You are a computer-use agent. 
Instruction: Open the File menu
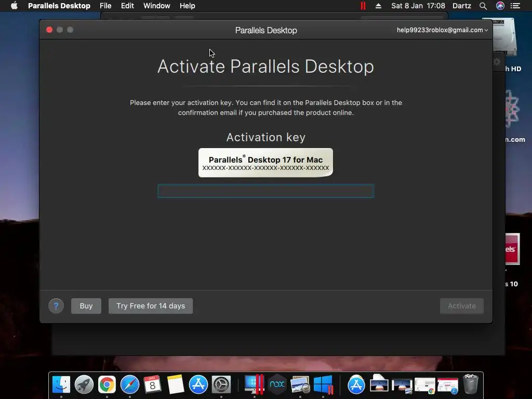pyautogui.click(x=105, y=6)
